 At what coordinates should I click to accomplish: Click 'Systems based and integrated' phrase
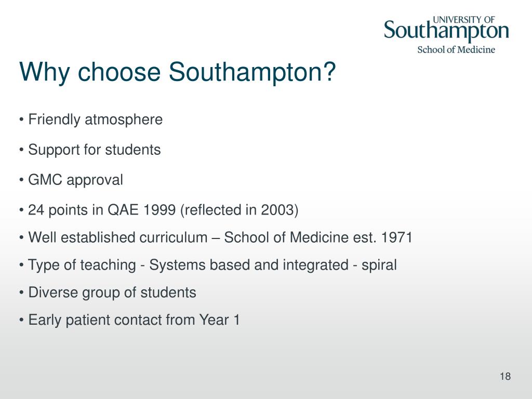click(x=249, y=265)
